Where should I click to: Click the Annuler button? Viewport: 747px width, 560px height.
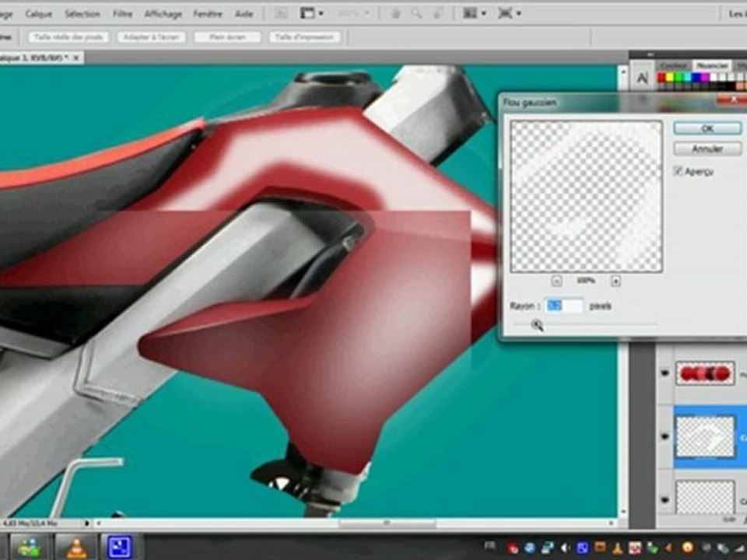click(x=707, y=149)
